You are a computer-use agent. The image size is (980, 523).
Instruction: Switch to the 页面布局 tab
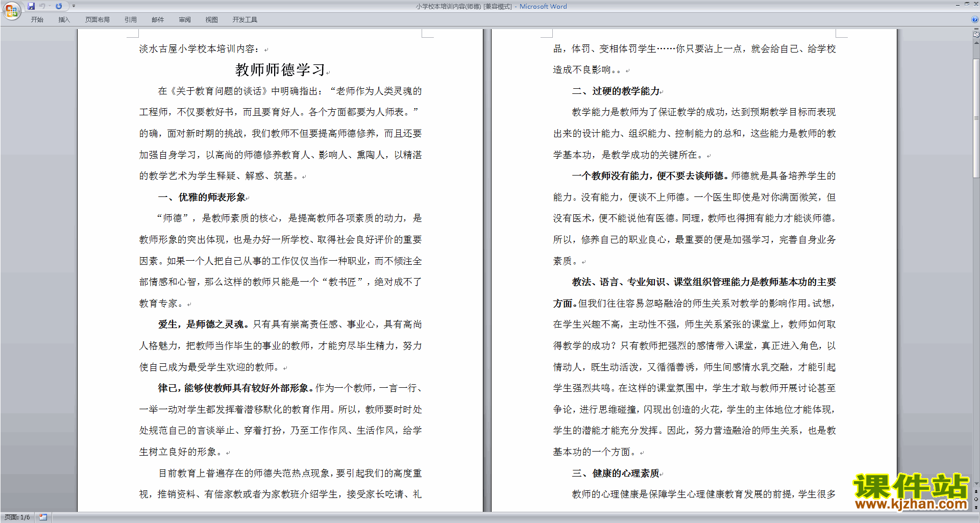[97, 19]
